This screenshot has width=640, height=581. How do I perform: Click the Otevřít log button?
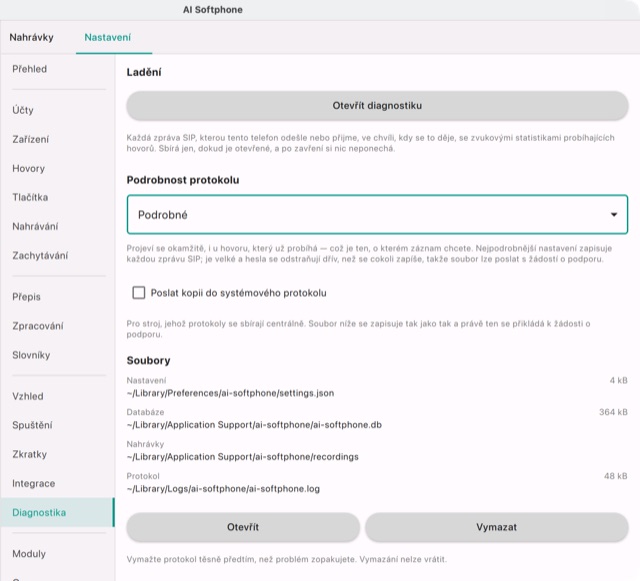coord(243,527)
